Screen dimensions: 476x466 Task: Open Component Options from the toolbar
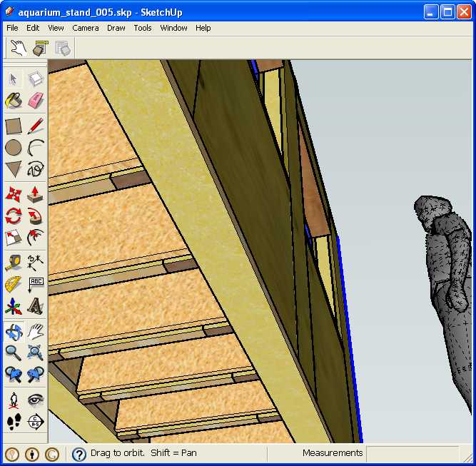(x=41, y=48)
